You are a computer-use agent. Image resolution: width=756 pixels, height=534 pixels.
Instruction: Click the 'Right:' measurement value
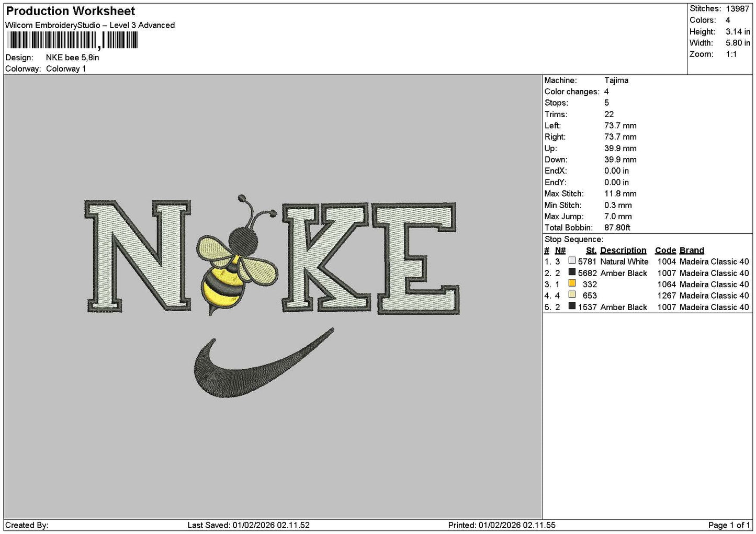(x=620, y=137)
